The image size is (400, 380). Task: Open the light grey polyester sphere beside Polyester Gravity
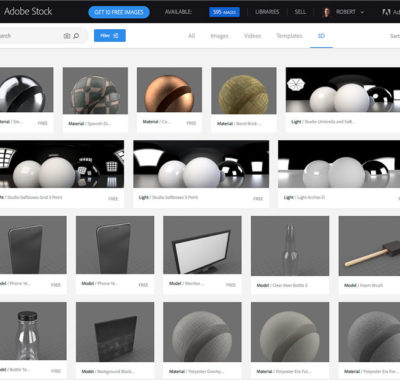tap(290, 332)
